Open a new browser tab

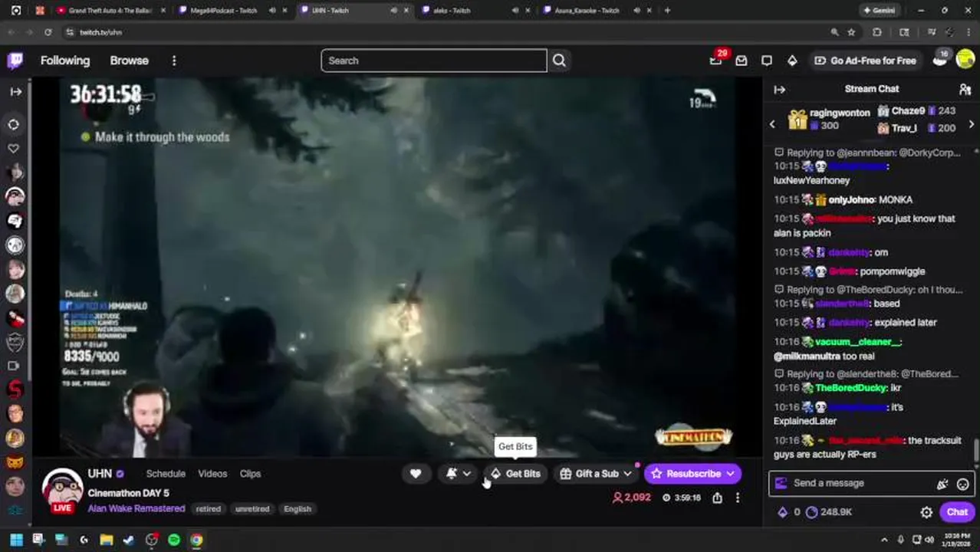(x=667, y=11)
